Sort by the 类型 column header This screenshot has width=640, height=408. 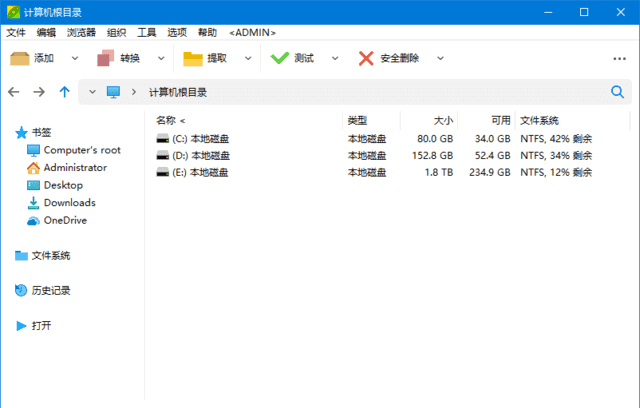click(357, 120)
